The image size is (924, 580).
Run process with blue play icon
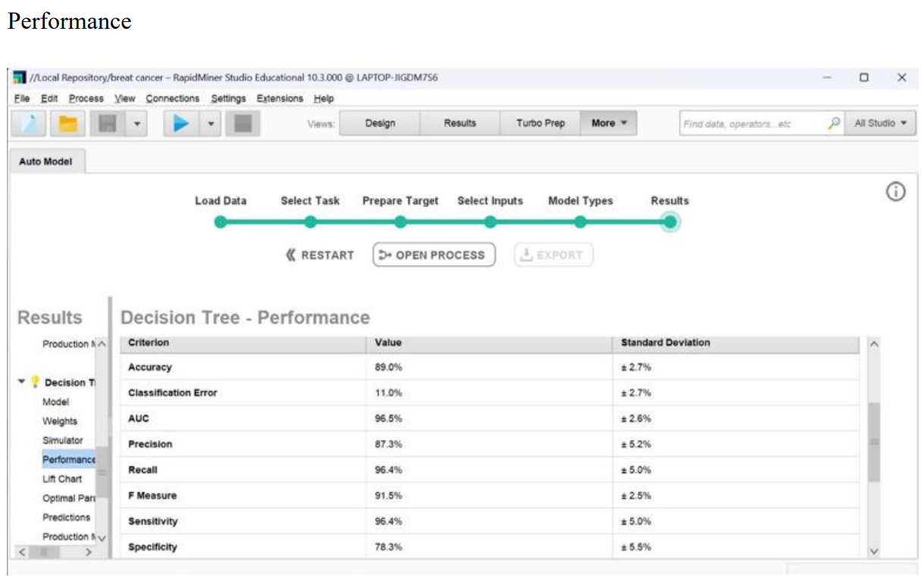tap(180, 124)
